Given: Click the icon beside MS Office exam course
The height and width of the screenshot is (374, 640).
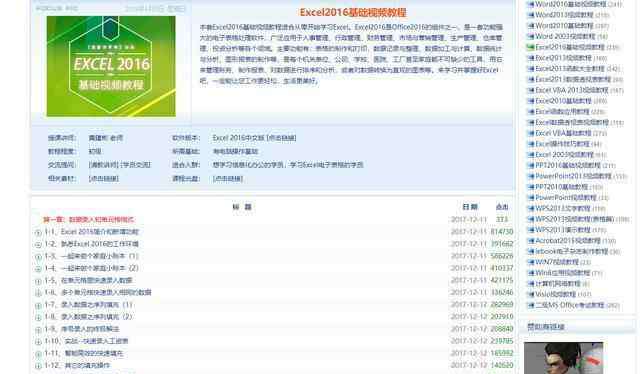Looking at the screenshot, I should point(530,305).
